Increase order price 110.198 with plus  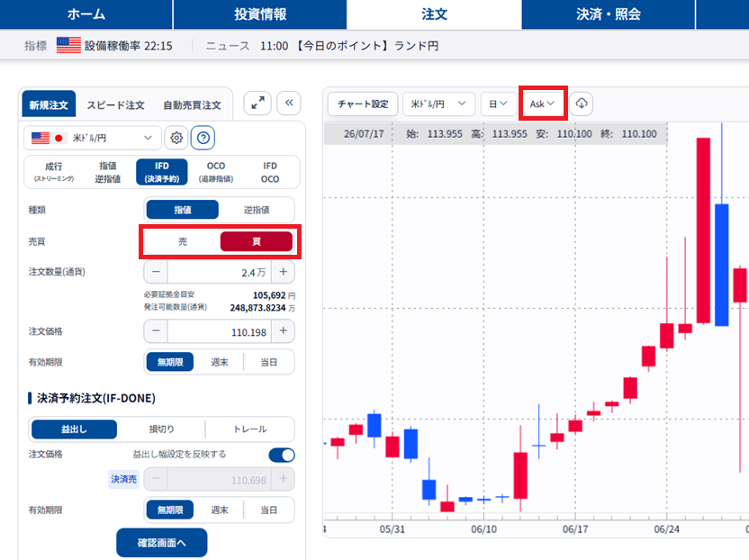tap(284, 331)
